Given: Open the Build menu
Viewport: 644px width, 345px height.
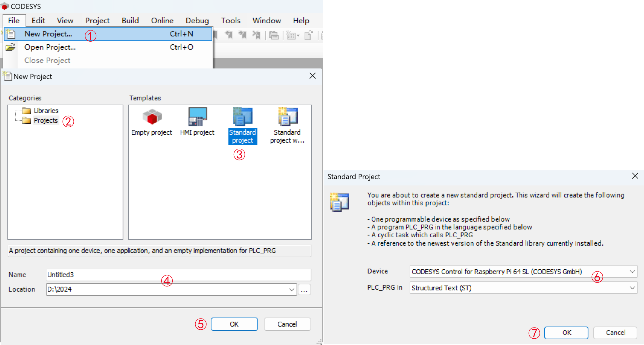Looking at the screenshot, I should coord(130,21).
